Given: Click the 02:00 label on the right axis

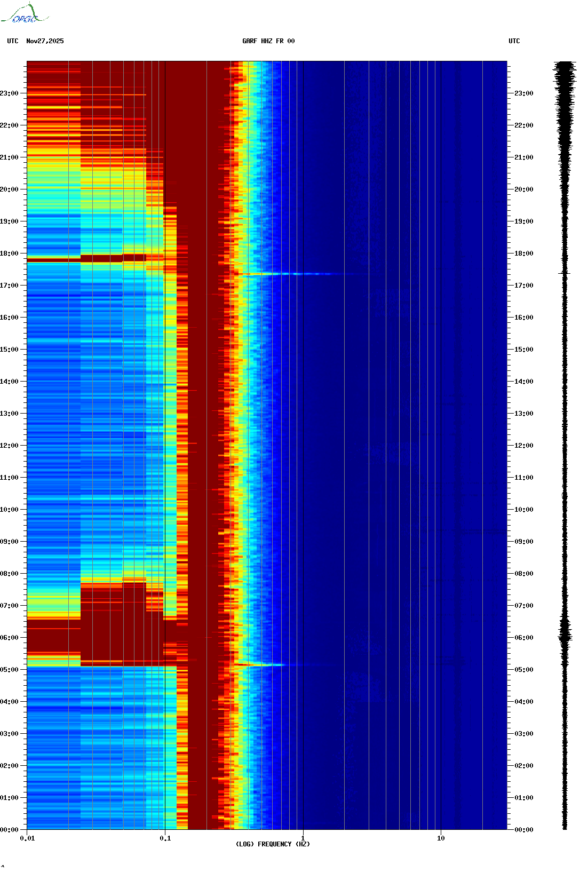Looking at the screenshot, I should pyautogui.click(x=524, y=766).
